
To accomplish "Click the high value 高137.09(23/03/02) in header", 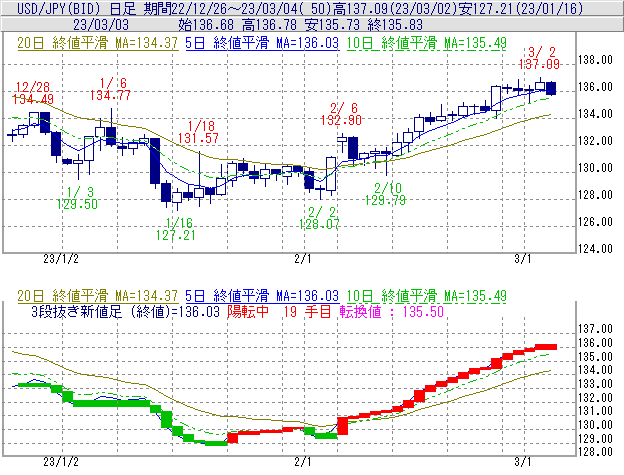I will point(396,8).
